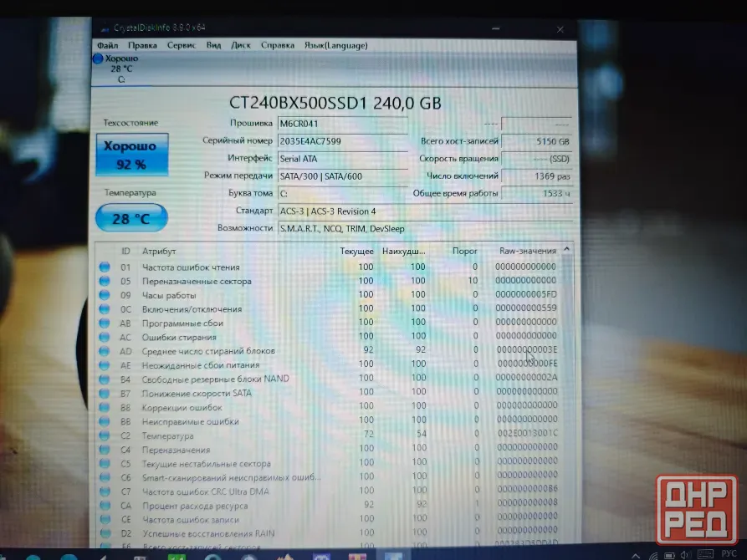Open the Справка menu

pos(277,45)
